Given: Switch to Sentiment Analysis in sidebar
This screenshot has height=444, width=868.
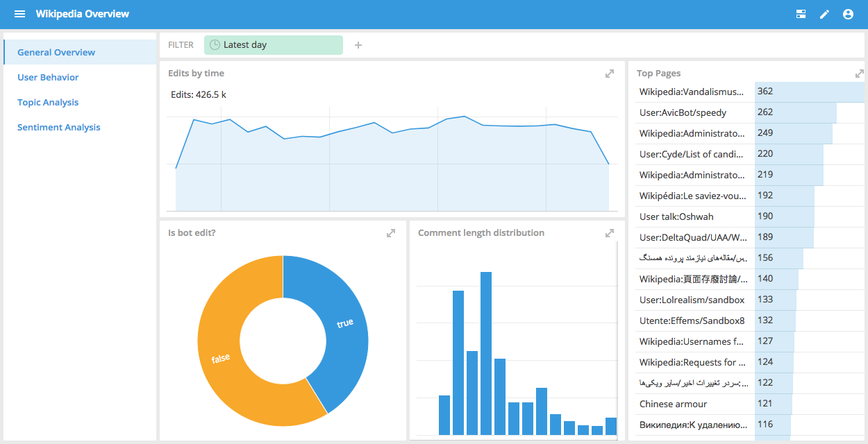Looking at the screenshot, I should tap(80, 127).
